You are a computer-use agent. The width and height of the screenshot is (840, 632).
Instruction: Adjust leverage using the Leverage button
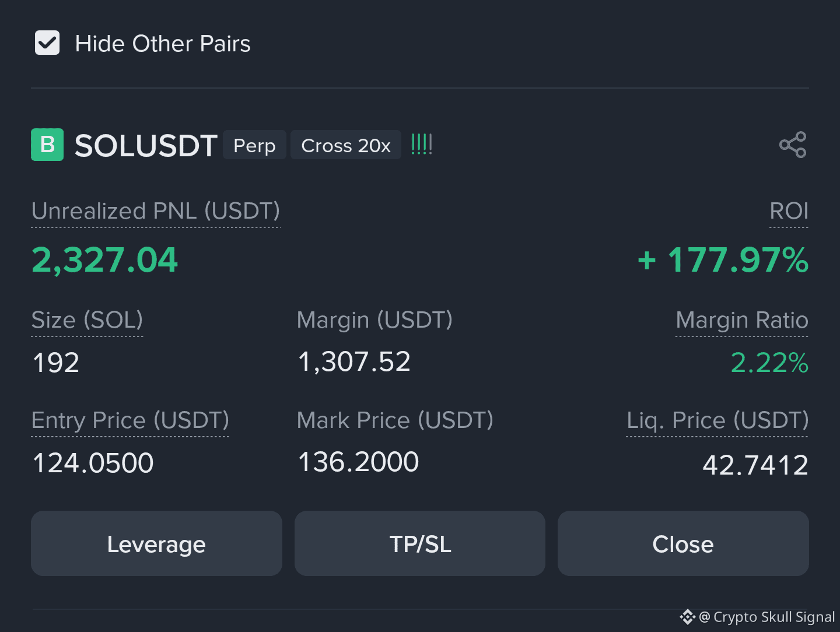[x=156, y=543]
